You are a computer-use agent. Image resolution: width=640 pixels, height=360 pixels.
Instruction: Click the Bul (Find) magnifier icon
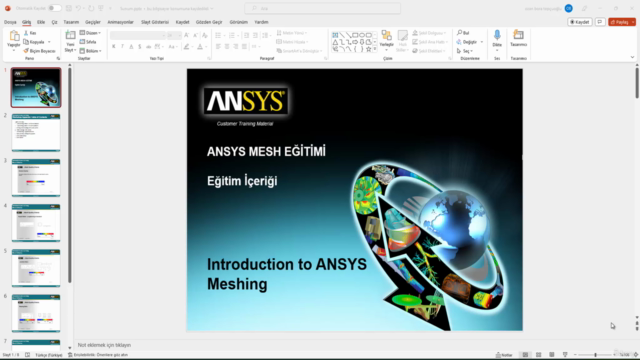click(460, 33)
